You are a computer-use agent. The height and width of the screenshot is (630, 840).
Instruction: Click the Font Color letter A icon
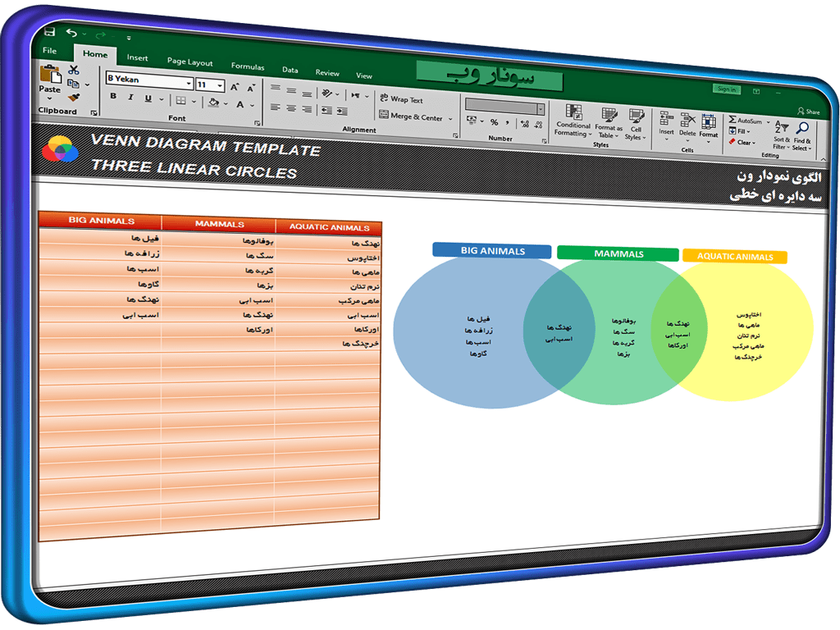tap(240, 104)
